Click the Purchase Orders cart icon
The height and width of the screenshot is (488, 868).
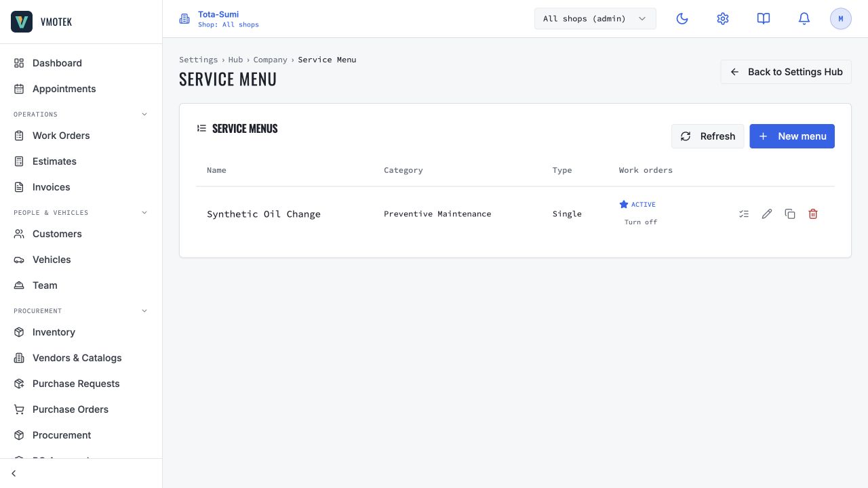(x=19, y=409)
